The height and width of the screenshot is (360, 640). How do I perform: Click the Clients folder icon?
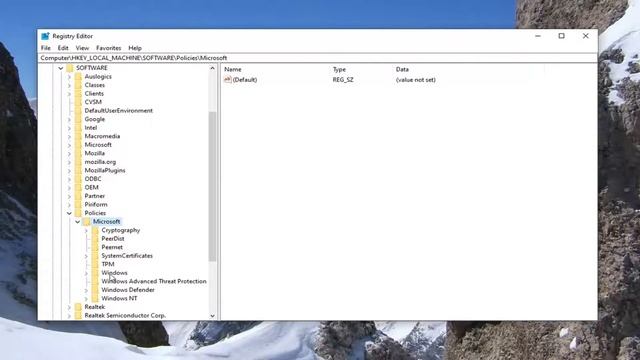[x=78, y=93]
